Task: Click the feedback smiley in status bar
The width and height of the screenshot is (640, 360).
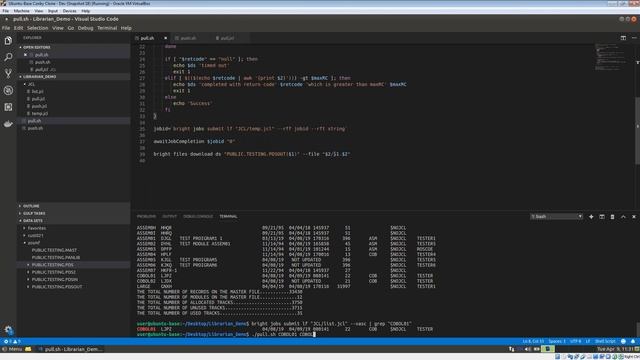Action: coord(623,341)
